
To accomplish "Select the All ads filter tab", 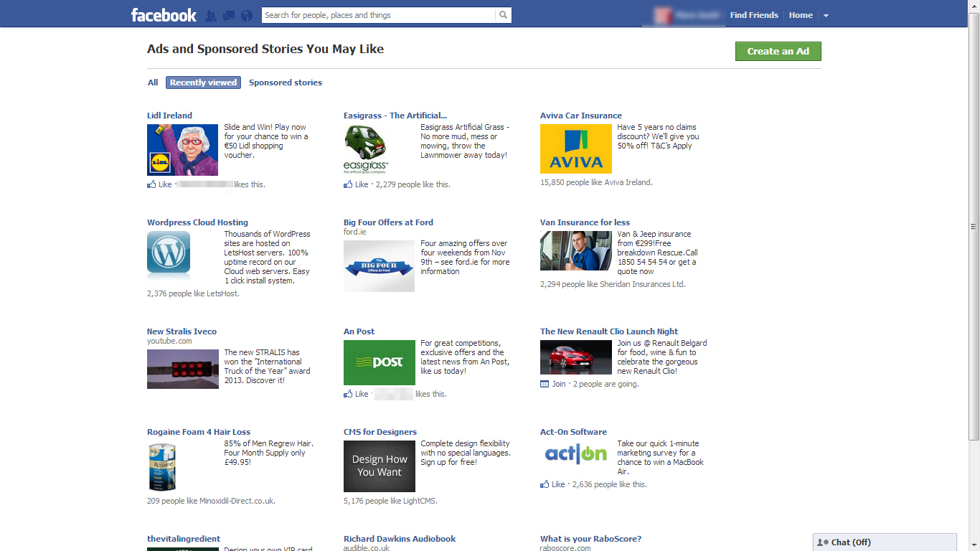I will coord(153,83).
